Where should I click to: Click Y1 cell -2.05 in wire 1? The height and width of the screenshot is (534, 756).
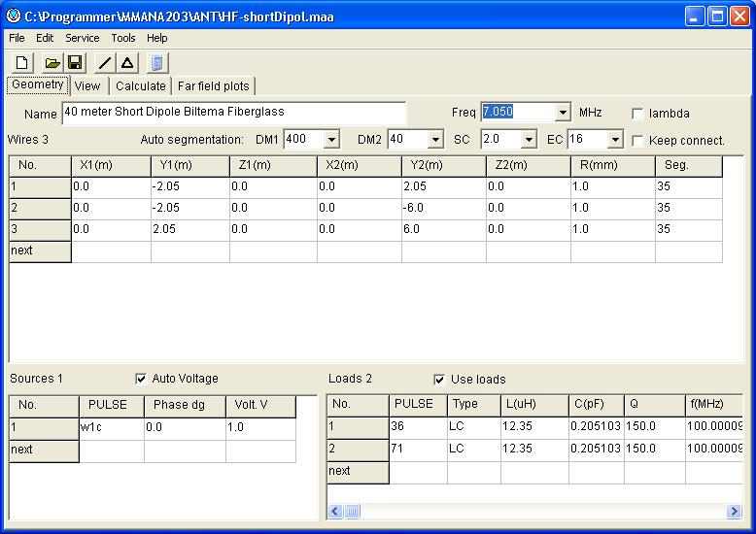pyautogui.click(x=190, y=187)
